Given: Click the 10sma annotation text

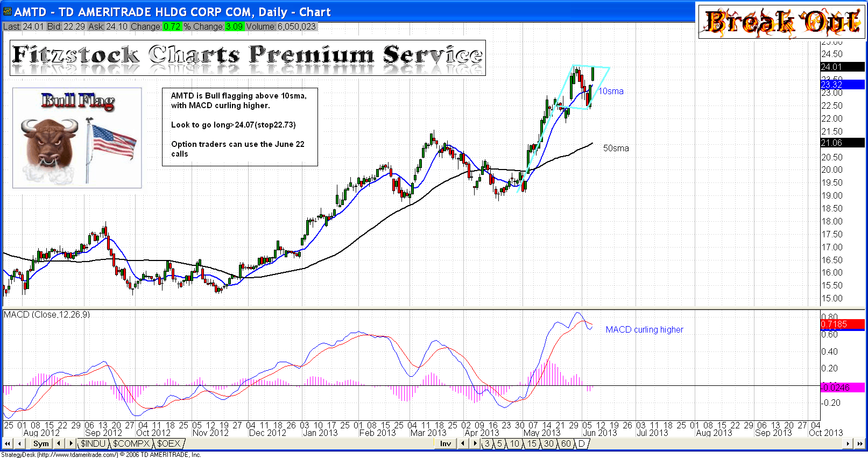Looking at the screenshot, I should click(x=611, y=91).
